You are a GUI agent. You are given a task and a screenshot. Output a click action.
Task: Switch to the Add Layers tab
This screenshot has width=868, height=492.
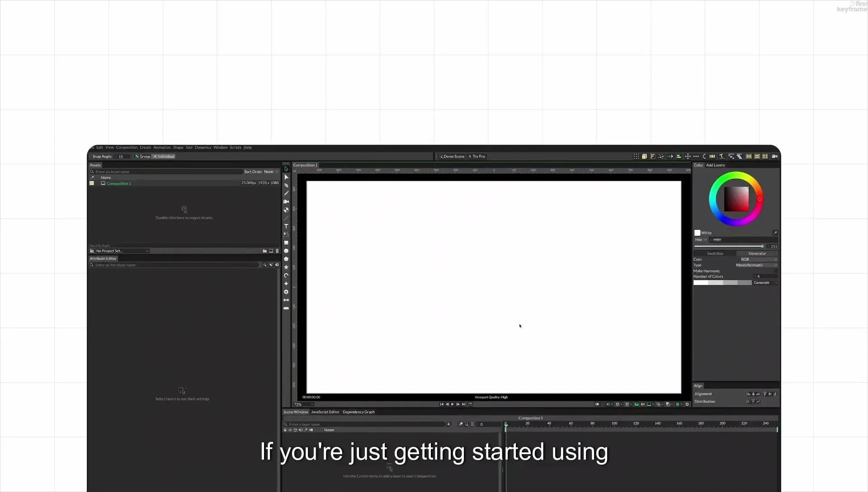click(716, 165)
